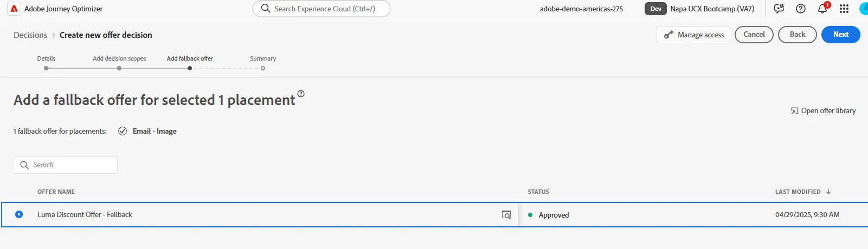Preview Luma Discount Offer details icon

[506, 215]
